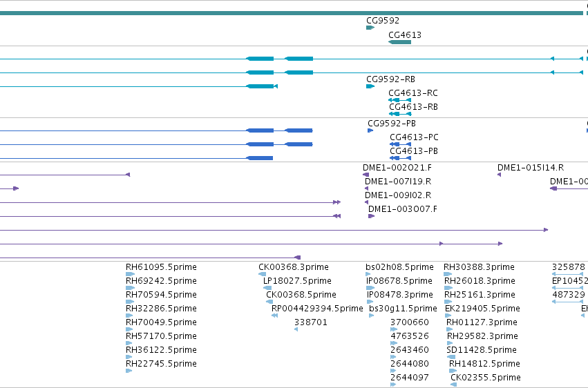Click DME1-015I14.R purple arrow glyph
Screen dimensions: 588x388
[x=499, y=175]
